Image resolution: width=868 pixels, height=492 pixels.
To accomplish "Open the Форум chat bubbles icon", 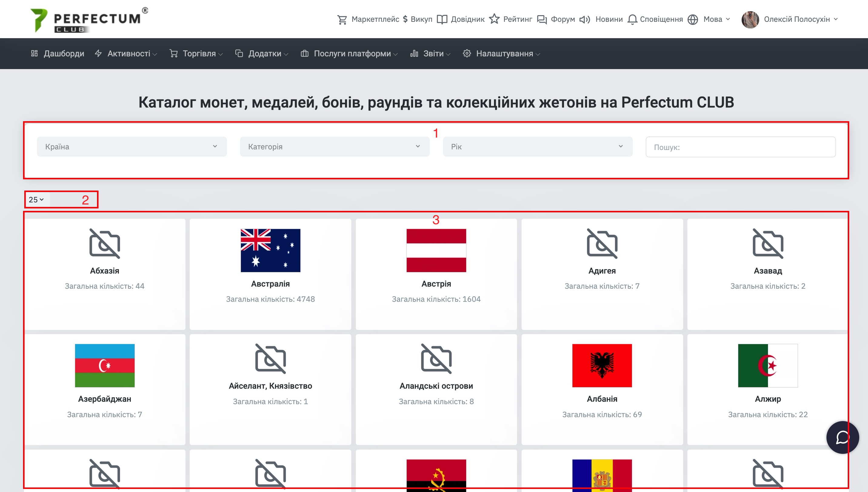I will [x=542, y=20].
